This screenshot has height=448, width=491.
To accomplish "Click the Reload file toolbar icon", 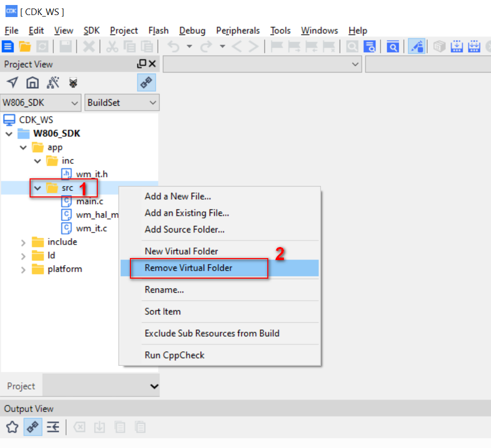I will point(42,47).
